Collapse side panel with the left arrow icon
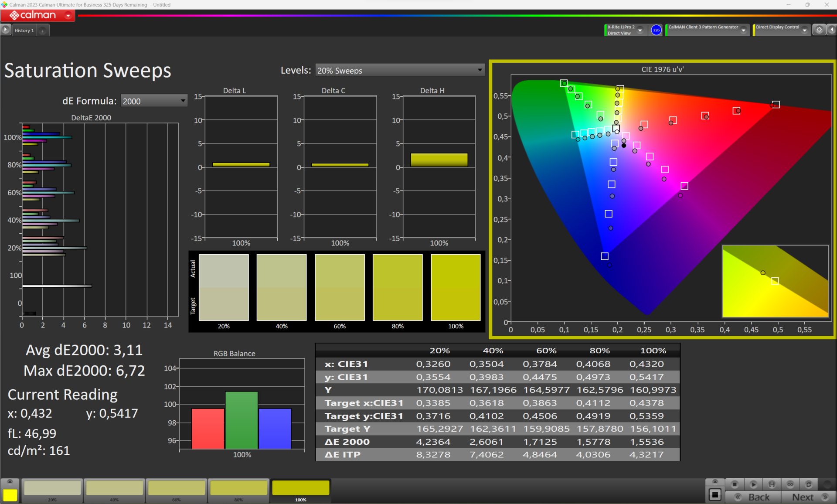The width and height of the screenshot is (837, 504). pos(832,30)
